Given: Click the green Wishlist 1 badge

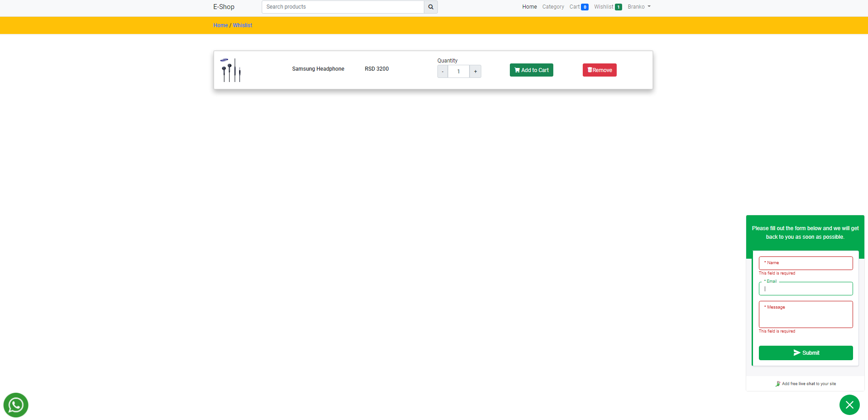Looking at the screenshot, I should tap(618, 7).
